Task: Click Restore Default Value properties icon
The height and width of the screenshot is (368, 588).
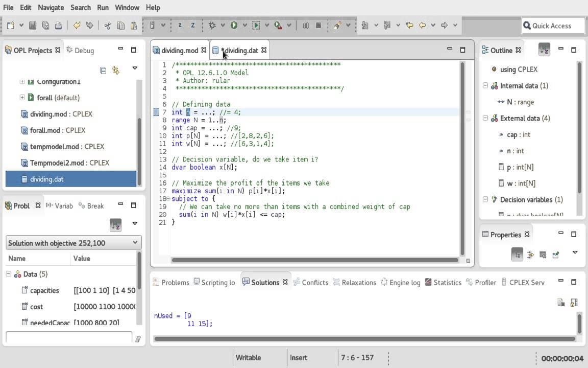Action: pyautogui.click(x=543, y=255)
